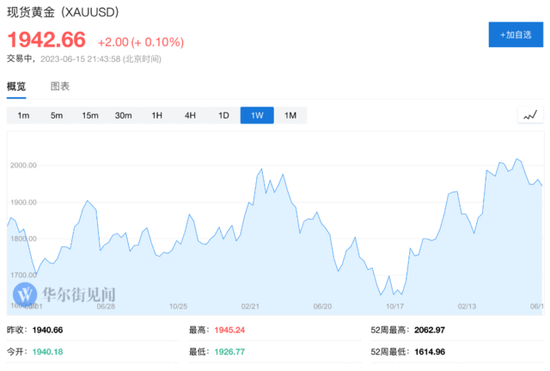Click the 02/21 date marker on chart
The image size is (550, 371).
(250, 306)
